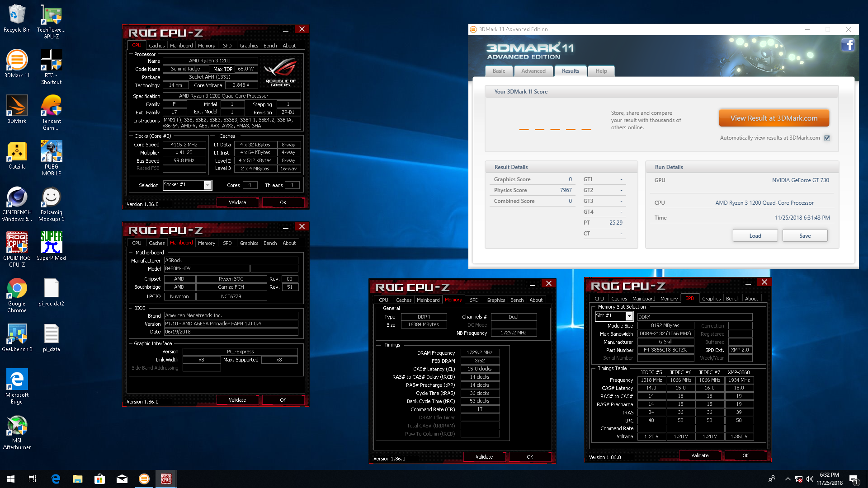Open Task View on the taskbar
This screenshot has width=868, height=488.
pyautogui.click(x=33, y=479)
